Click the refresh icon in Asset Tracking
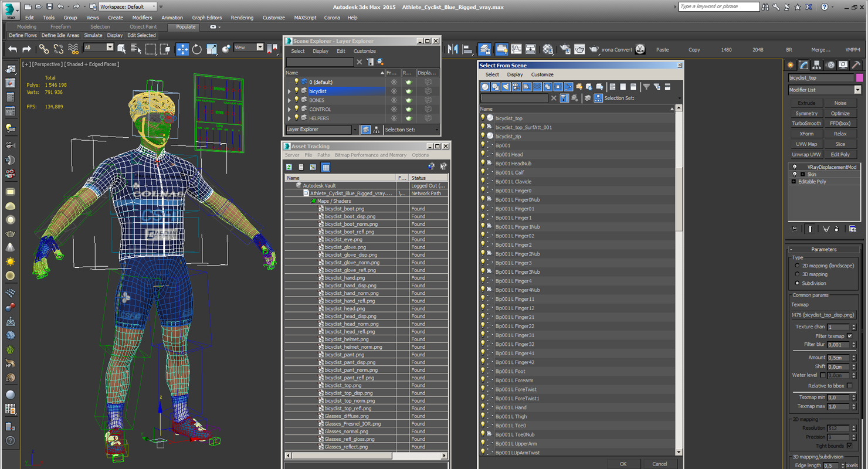Image resolution: width=868 pixels, height=469 pixels. click(x=289, y=167)
